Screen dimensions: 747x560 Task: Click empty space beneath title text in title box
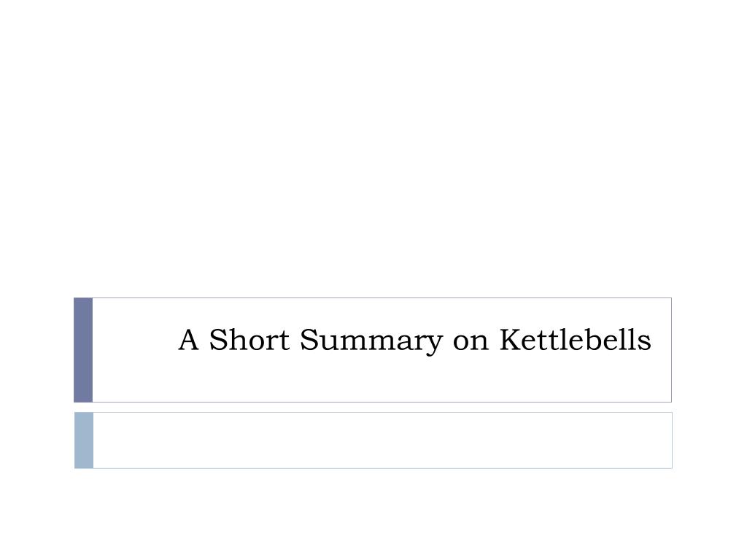coord(382,379)
